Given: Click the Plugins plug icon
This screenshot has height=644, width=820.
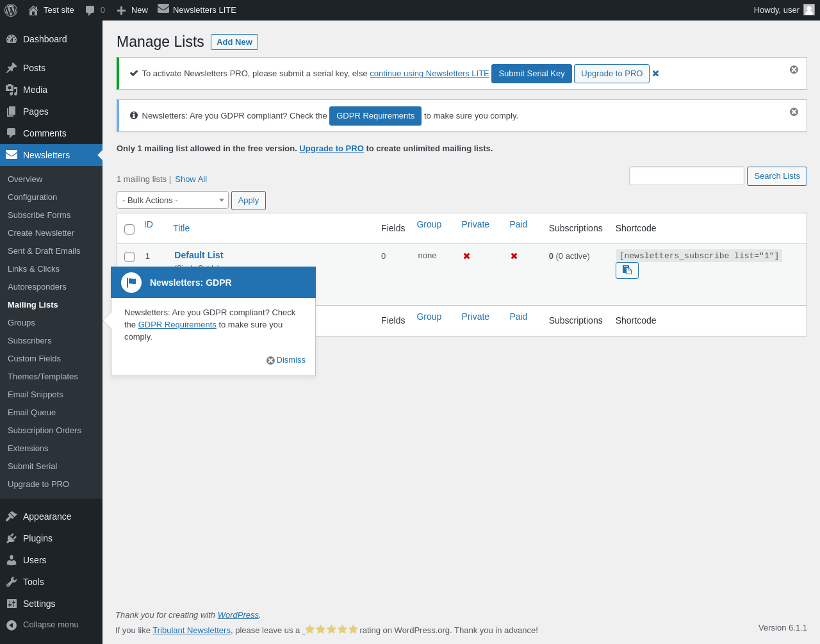Looking at the screenshot, I should tap(12, 538).
